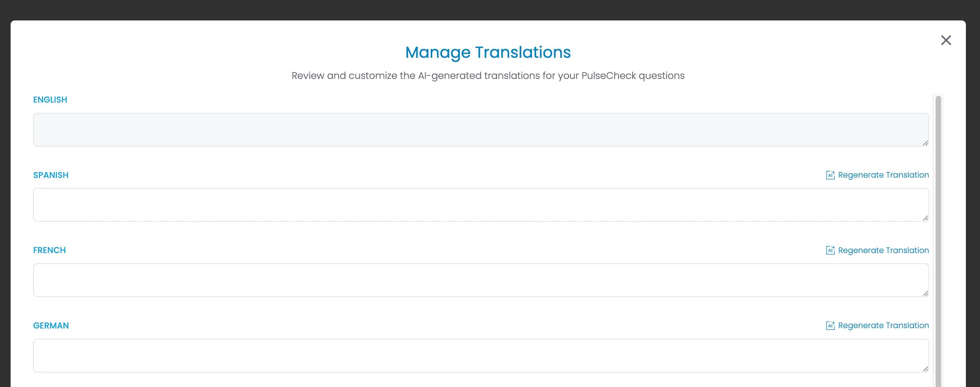Click the SPANISH label
Viewport: 980px width, 387px height.
51,175
